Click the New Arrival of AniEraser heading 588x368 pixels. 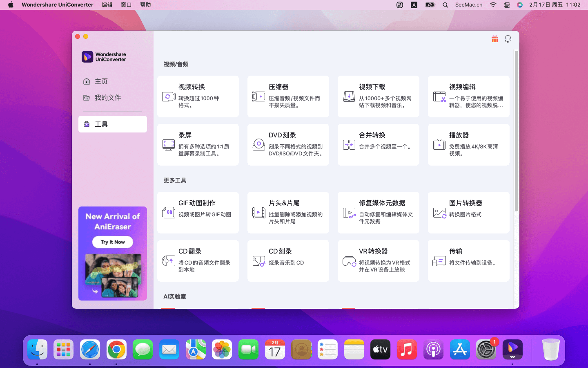tap(113, 221)
